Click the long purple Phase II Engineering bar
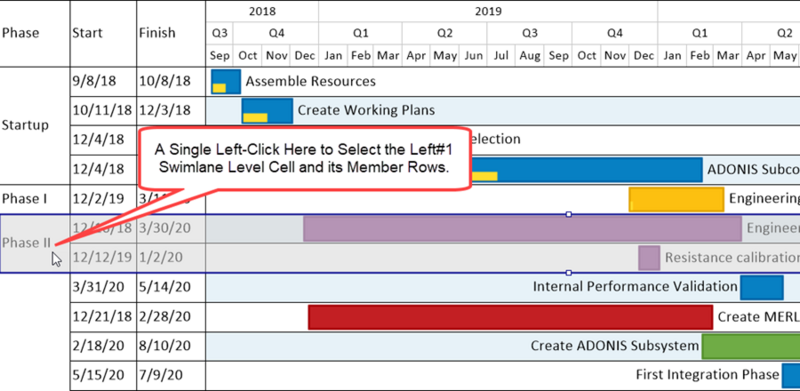The width and height of the screenshot is (800, 391). point(522,229)
